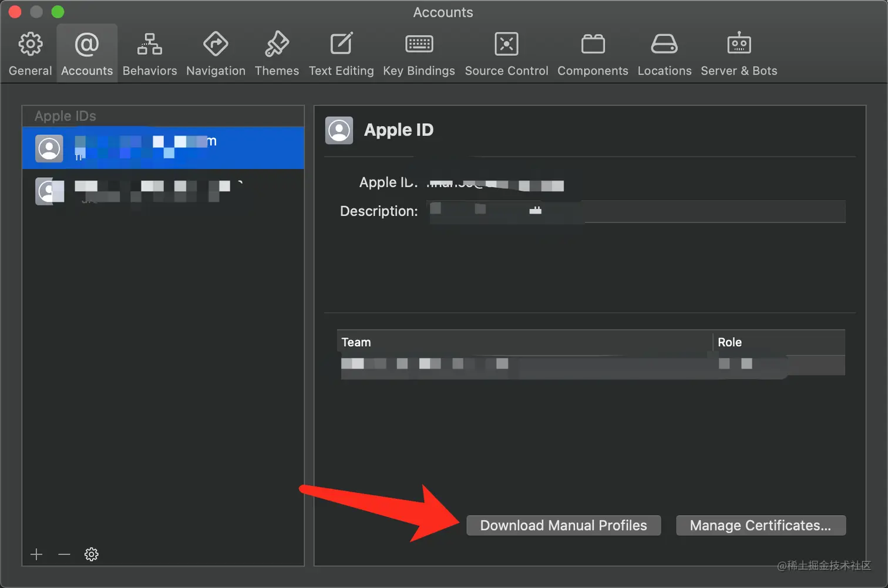Close the Accounts preferences window

15,12
